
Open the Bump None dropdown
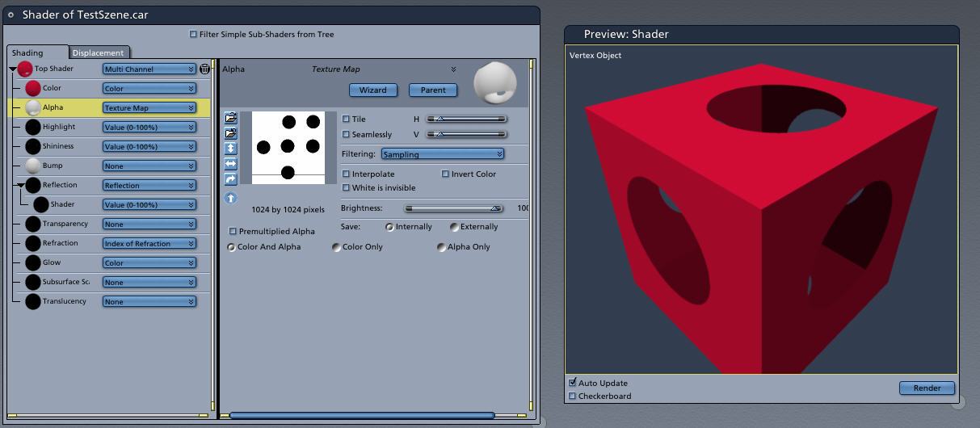click(149, 166)
